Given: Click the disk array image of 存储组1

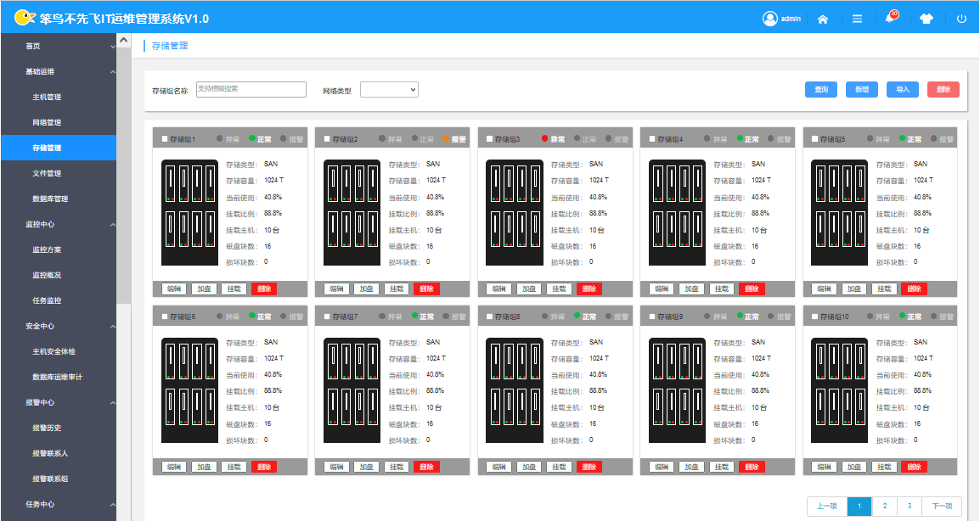Looking at the screenshot, I should pos(189,212).
